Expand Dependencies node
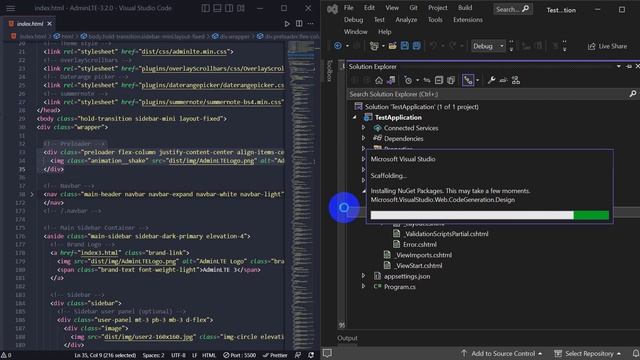Screen dimensions: 640x360 pyautogui.click(x=363, y=138)
